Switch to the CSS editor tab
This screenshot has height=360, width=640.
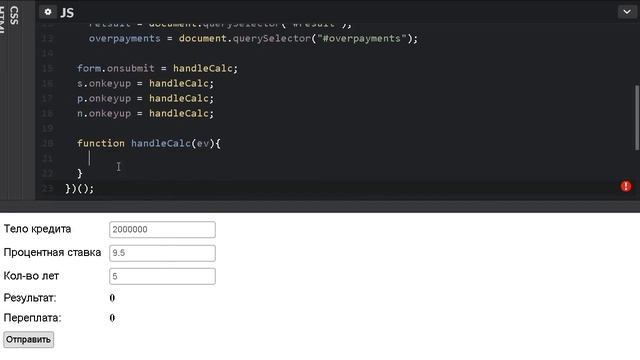pyautogui.click(x=13, y=15)
